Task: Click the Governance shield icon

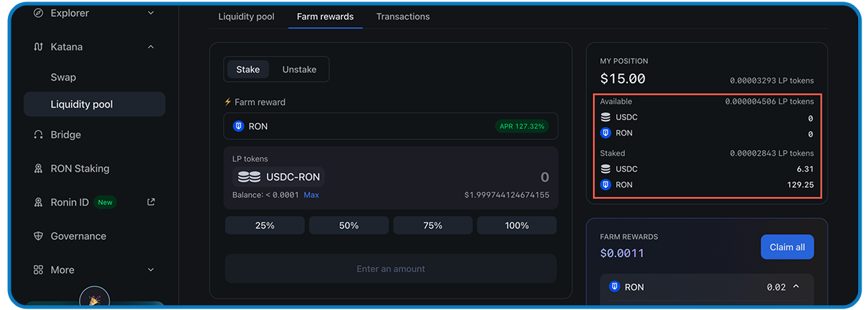Action: (x=38, y=236)
